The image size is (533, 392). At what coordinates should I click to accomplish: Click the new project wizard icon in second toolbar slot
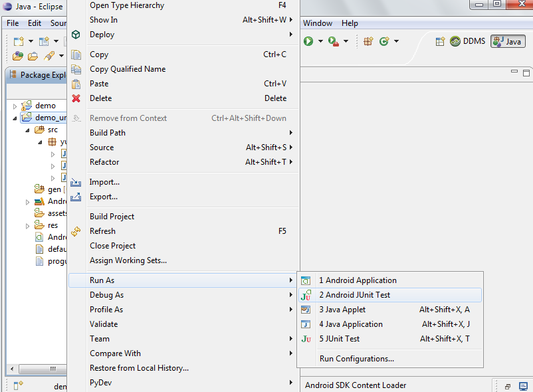click(44, 41)
